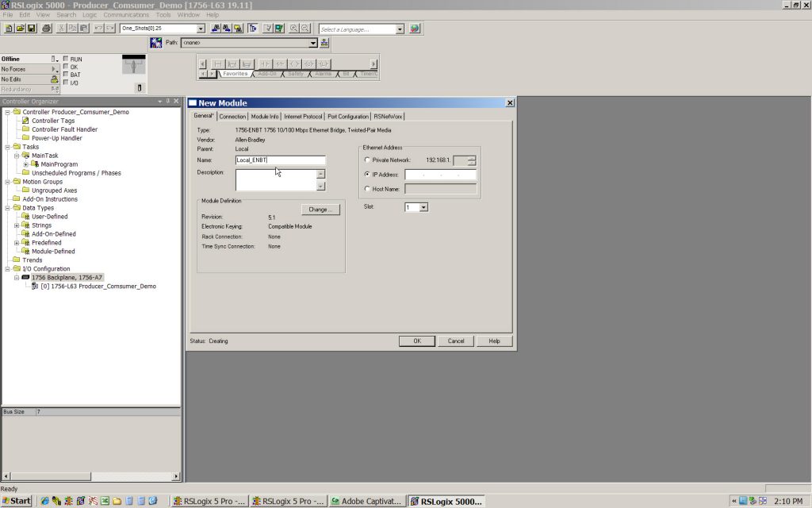Click the Description text area
This screenshot has width=812, height=508.
[276, 180]
